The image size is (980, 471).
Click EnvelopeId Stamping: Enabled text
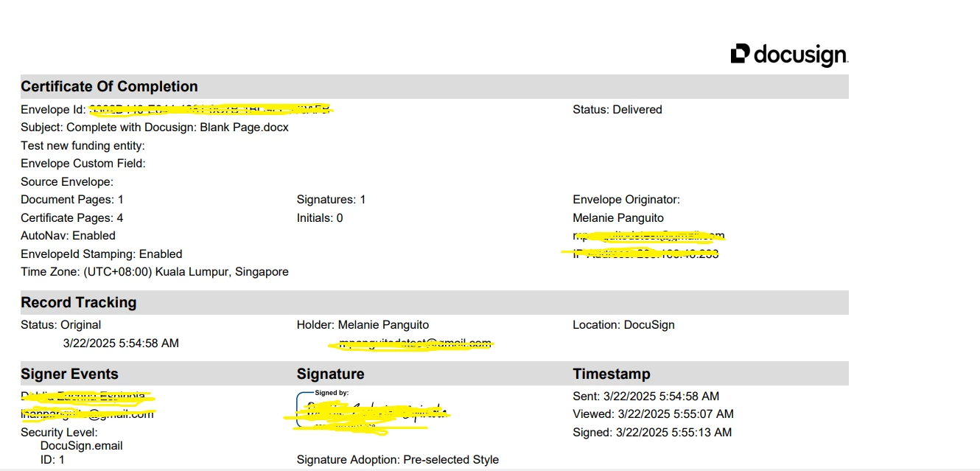coord(102,254)
